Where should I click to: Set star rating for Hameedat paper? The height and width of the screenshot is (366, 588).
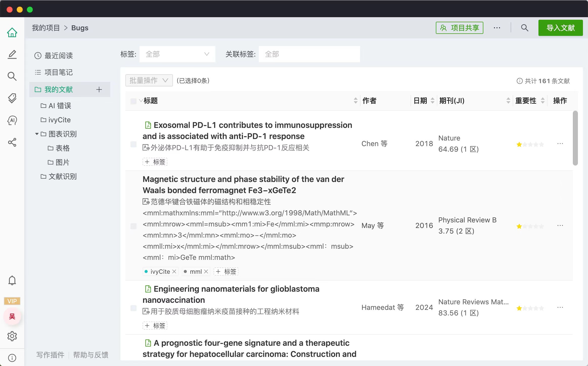coord(530,308)
